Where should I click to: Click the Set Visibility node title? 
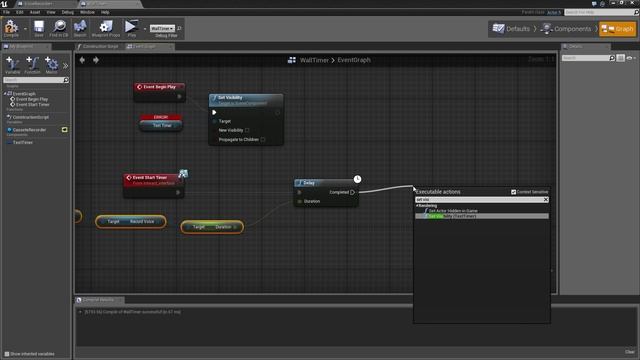click(x=230, y=98)
